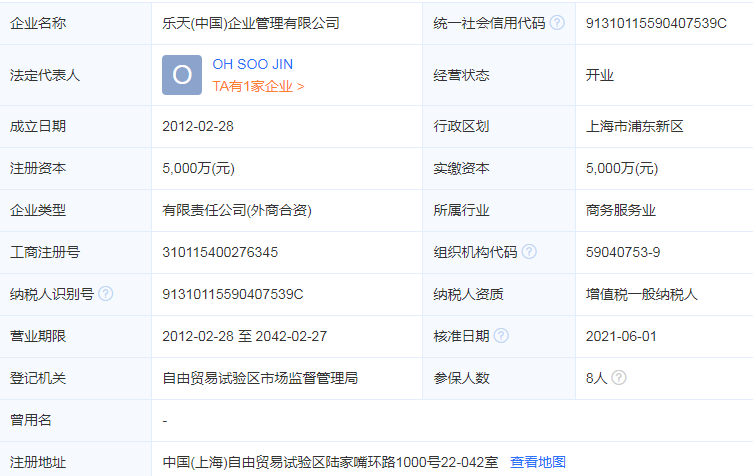753x476 pixels.
Task: Click the O avatar of legal representative
Action: pos(182,75)
